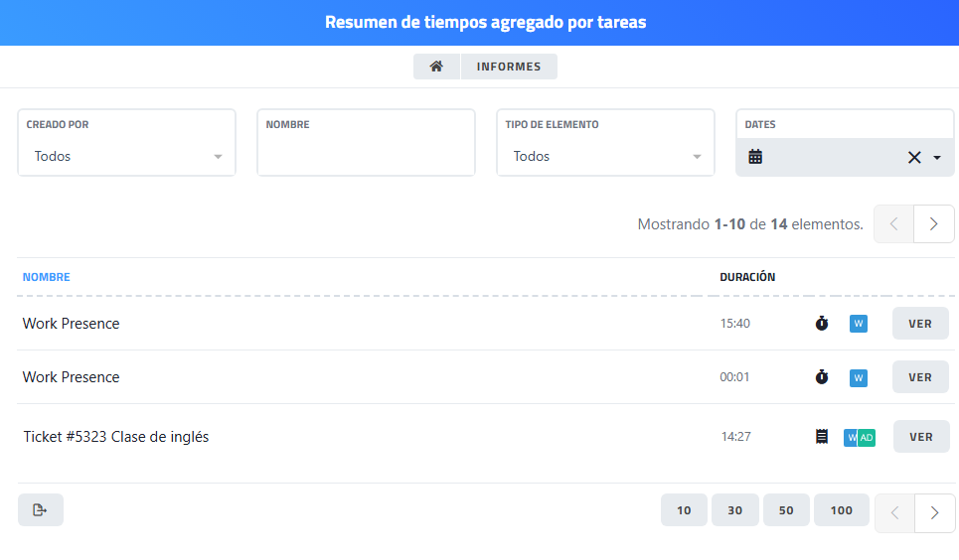Sort by the Nombre column header
This screenshot has height=560, width=959.
click(x=47, y=277)
